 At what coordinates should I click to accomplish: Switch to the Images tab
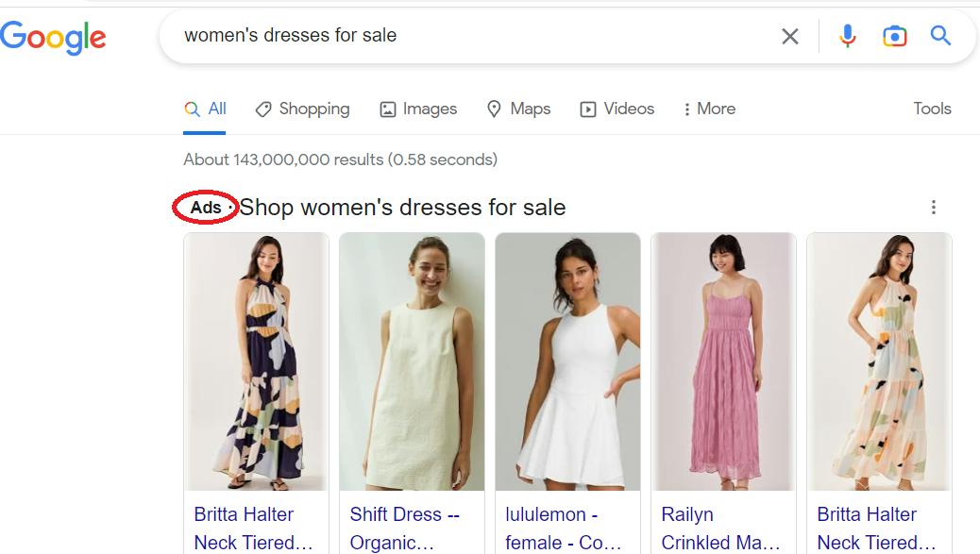[x=418, y=109]
